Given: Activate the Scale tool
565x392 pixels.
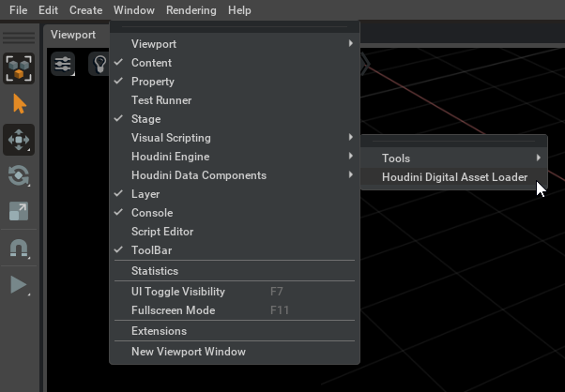Looking at the screenshot, I should coord(19,211).
